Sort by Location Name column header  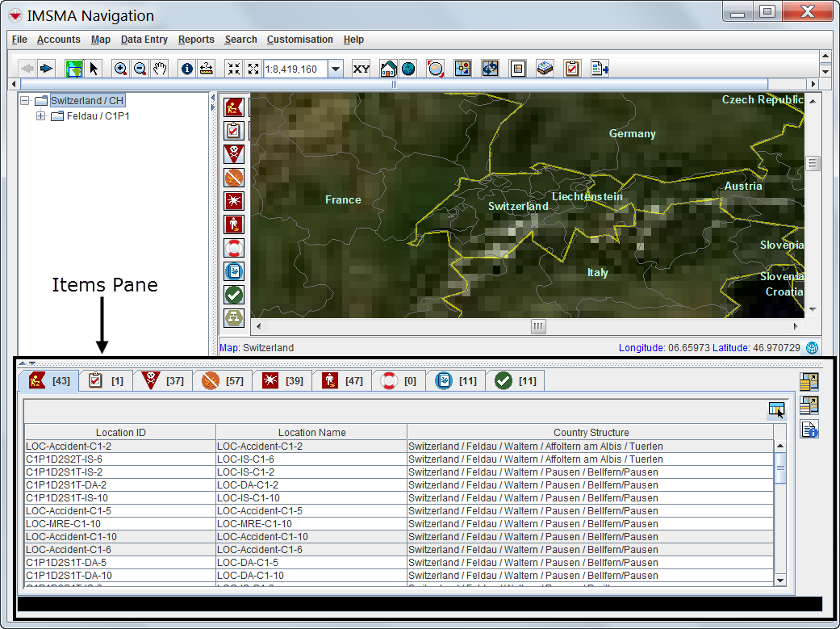pyautogui.click(x=311, y=433)
